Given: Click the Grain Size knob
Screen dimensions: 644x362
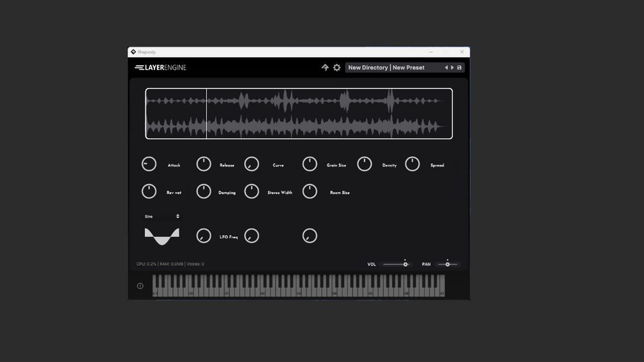Looking at the screenshot, I should pyautogui.click(x=310, y=164).
